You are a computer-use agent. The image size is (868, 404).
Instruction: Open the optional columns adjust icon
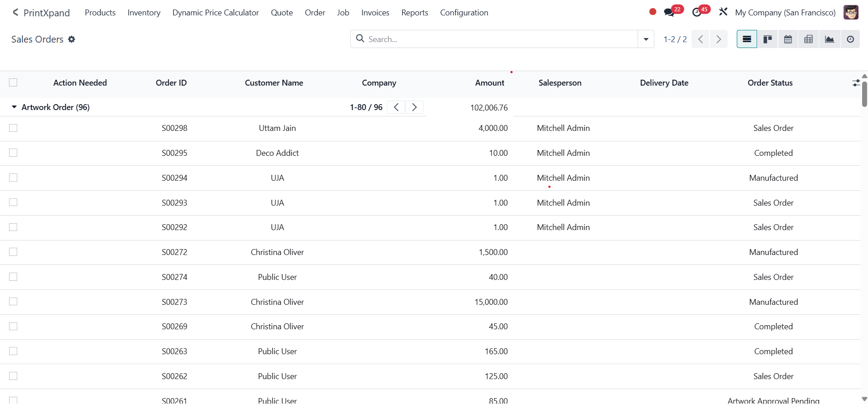pyautogui.click(x=856, y=83)
